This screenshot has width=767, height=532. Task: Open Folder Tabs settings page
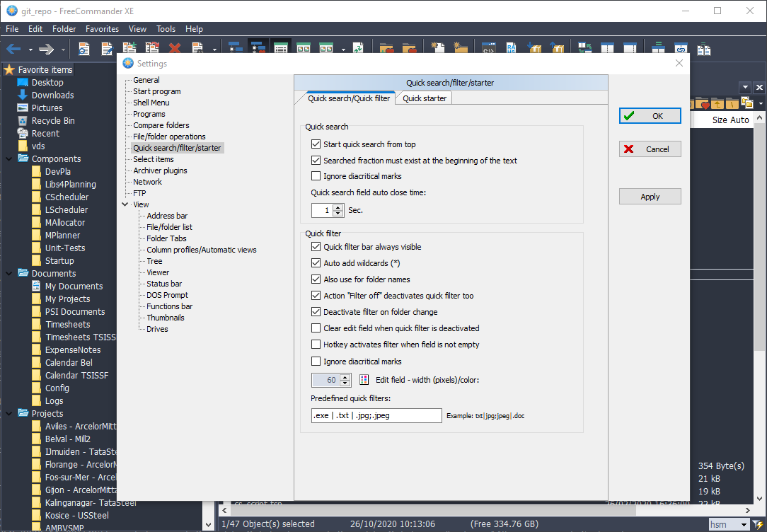coord(166,238)
